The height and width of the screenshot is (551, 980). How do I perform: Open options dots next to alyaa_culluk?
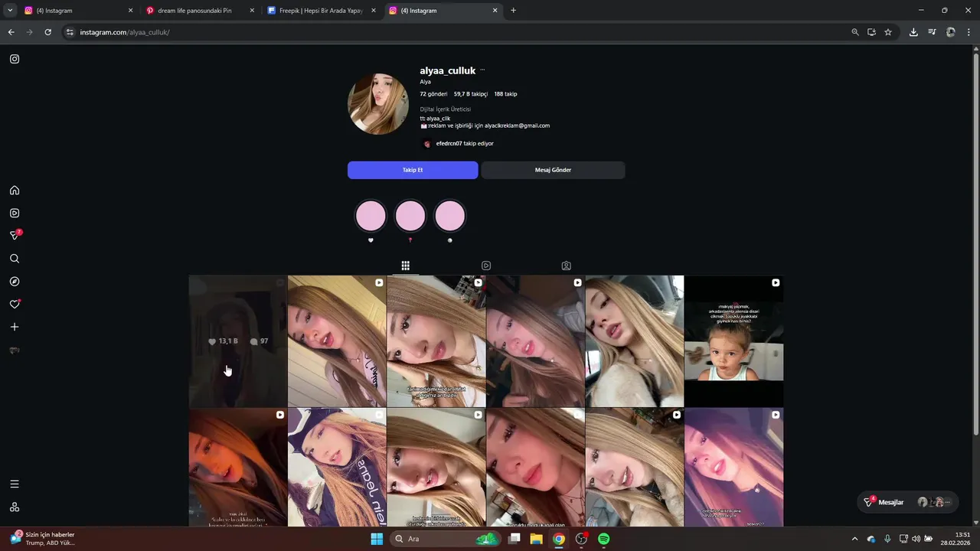coord(482,70)
